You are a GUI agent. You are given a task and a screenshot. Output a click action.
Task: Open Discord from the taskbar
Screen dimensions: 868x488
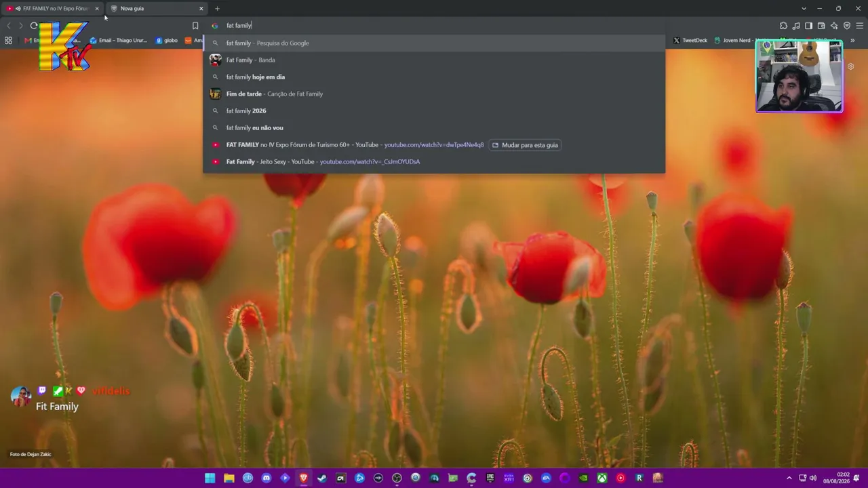[x=267, y=479]
